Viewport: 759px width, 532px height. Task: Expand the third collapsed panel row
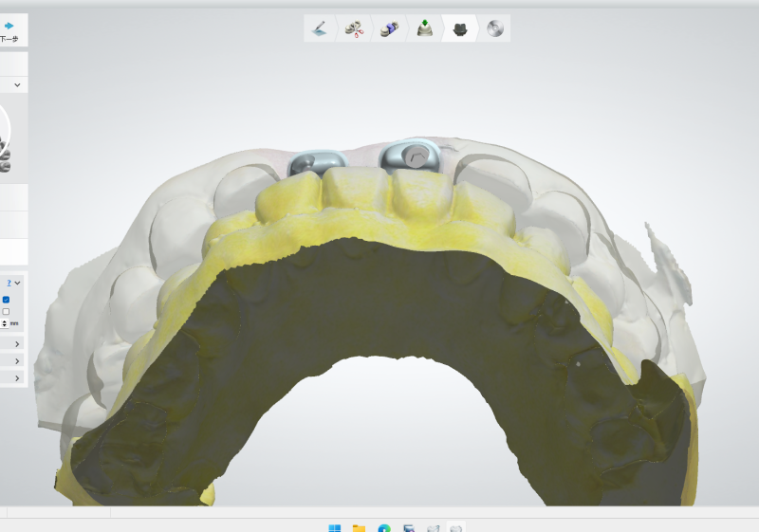point(17,377)
